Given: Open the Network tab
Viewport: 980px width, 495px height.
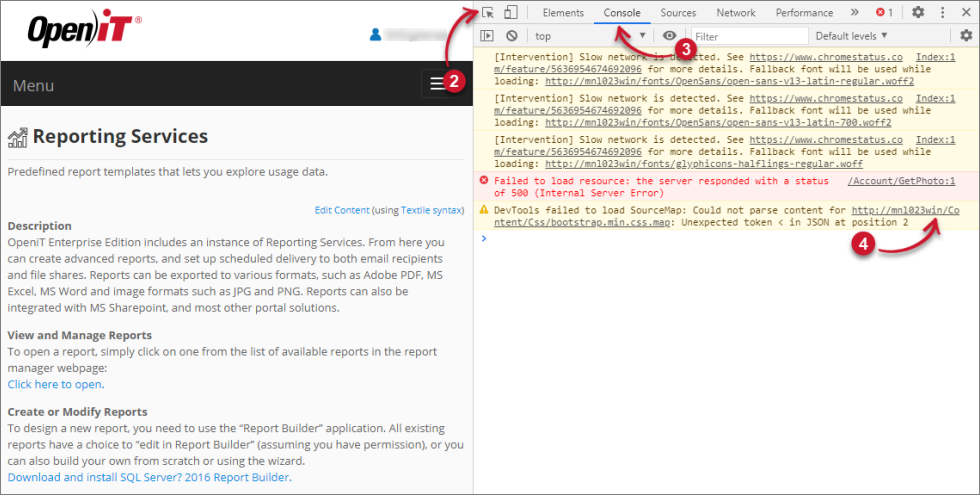Looking at the screenshot, I should click(736, 12).
